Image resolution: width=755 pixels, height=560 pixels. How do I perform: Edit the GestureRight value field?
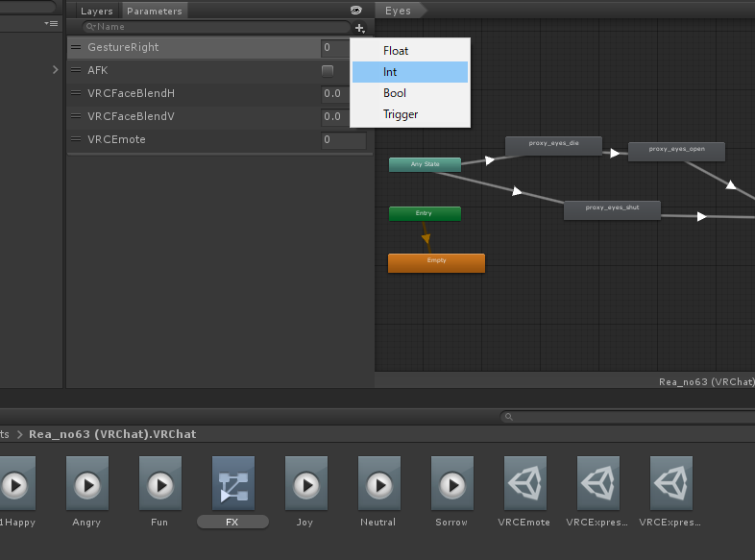pyautogui.click(x=335, y=47)
